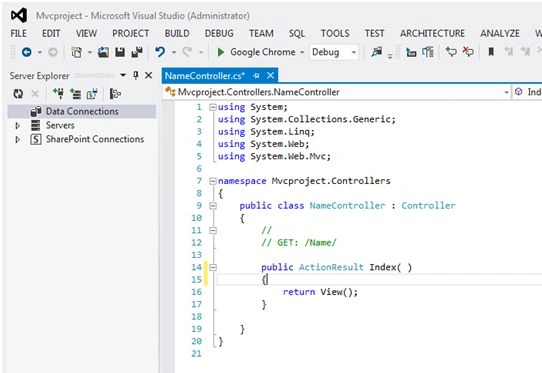
Task: Click the 'return View();' code line
Action: 320,292
